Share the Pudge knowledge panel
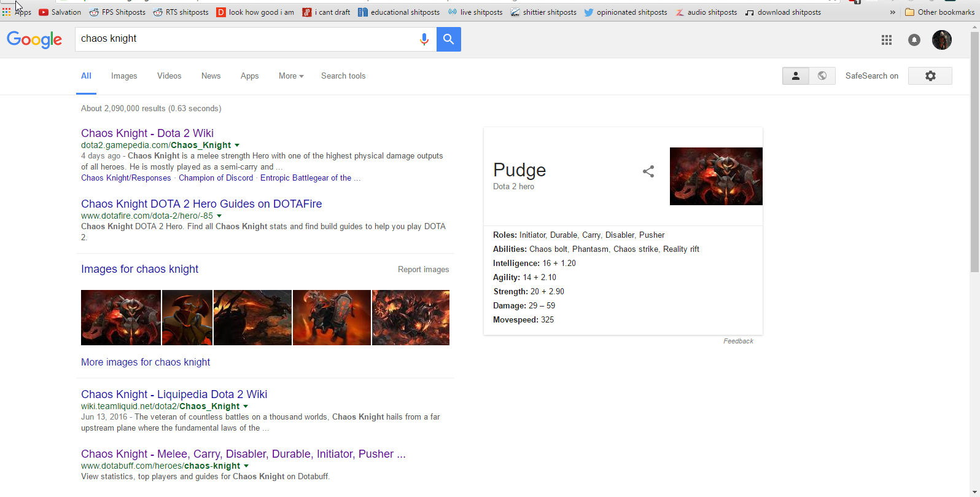980x497 pixels. click(x=648, y=171)
